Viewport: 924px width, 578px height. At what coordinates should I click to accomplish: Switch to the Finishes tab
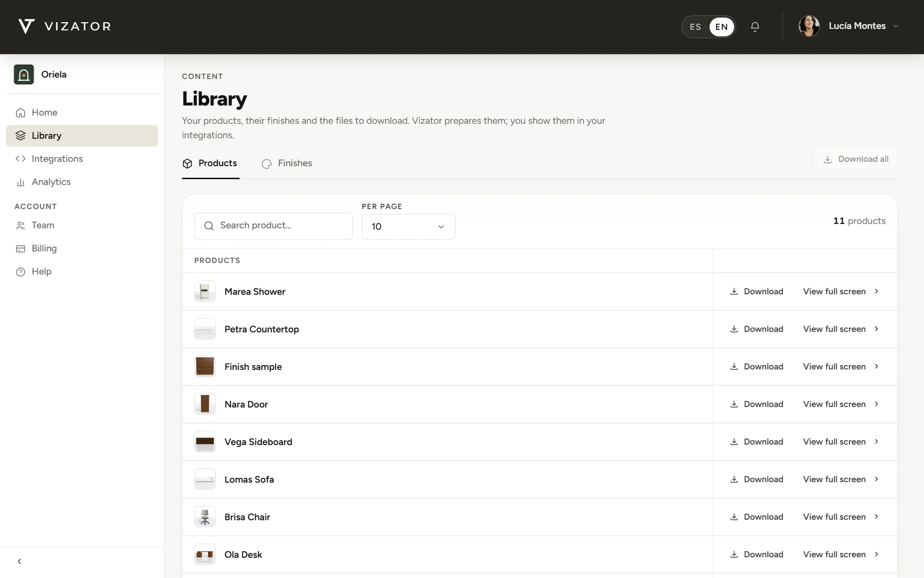point(287,163)
